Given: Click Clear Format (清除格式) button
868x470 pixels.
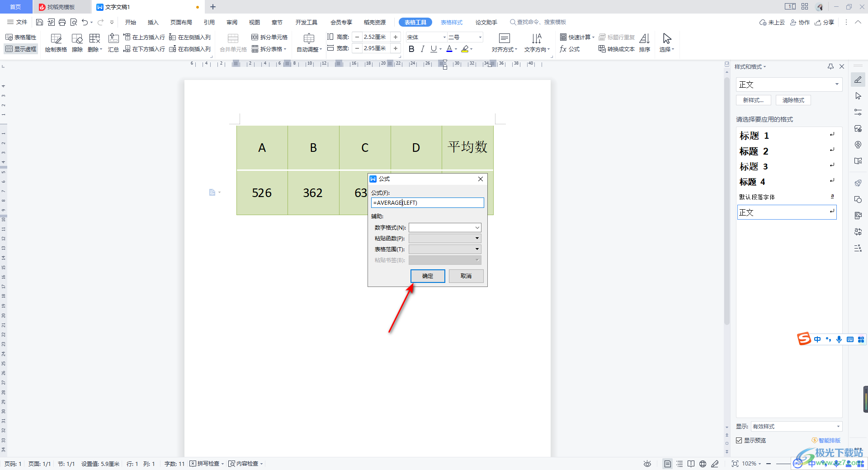Looking at the screenshot, I should coord(793,100).
